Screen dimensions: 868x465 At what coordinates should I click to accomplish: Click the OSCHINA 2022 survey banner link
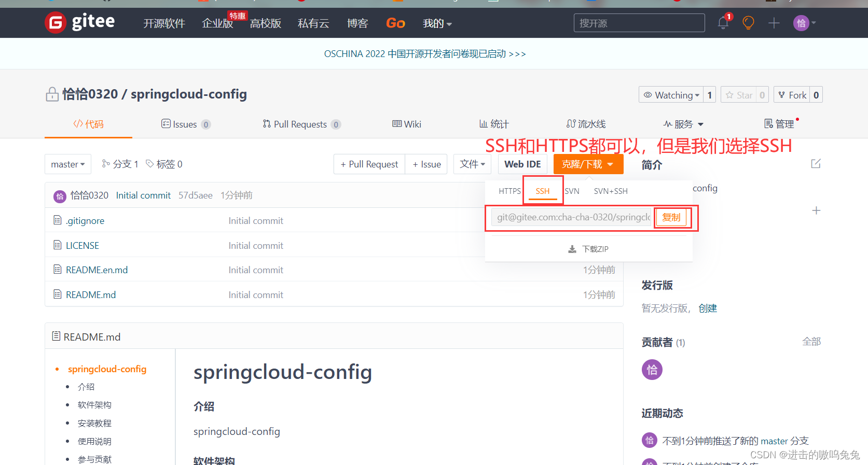tap(425, 54)
